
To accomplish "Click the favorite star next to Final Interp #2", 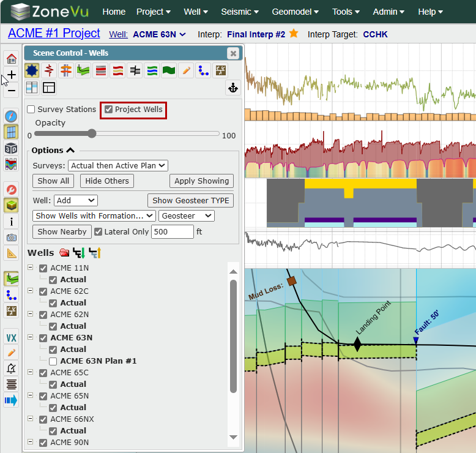I will click(x=294, y=33).
